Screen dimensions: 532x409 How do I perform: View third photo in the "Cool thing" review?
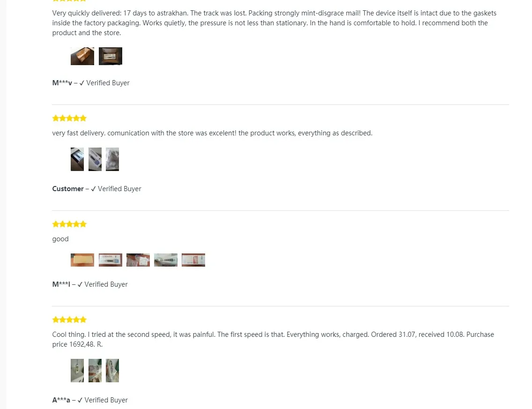click(112, 371)
